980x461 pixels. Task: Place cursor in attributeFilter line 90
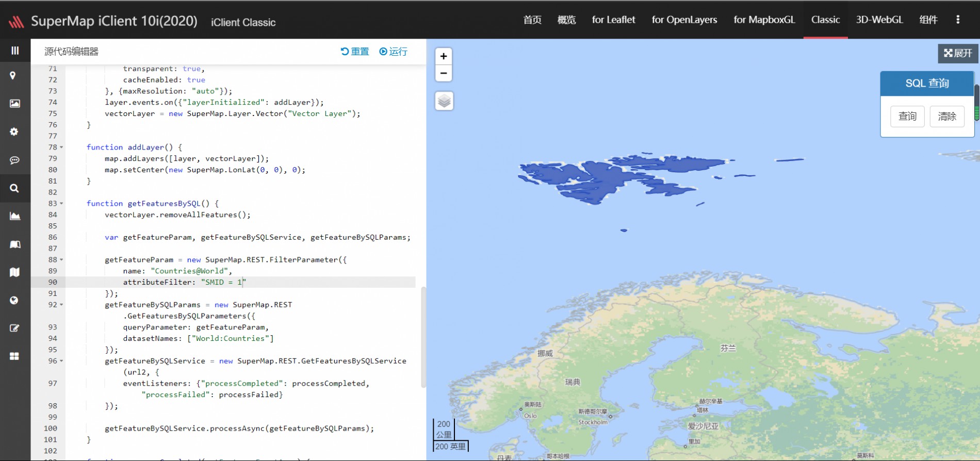click(x=240, y=282)
